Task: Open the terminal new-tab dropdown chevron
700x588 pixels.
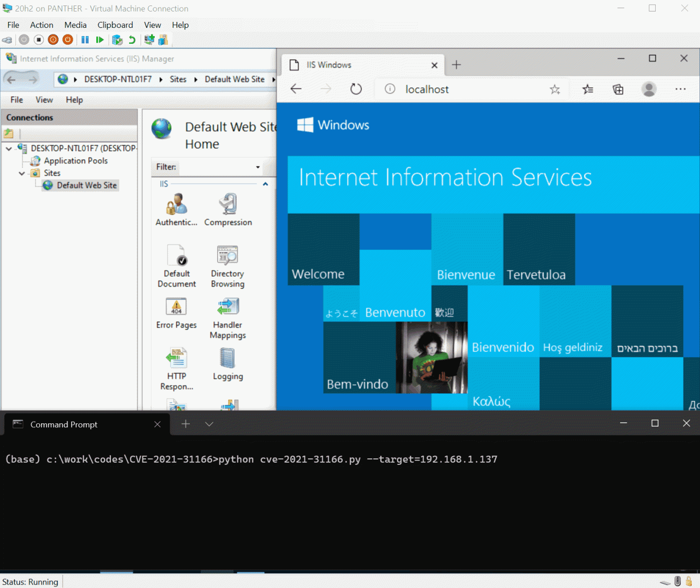Action: (x=209, y=424)
